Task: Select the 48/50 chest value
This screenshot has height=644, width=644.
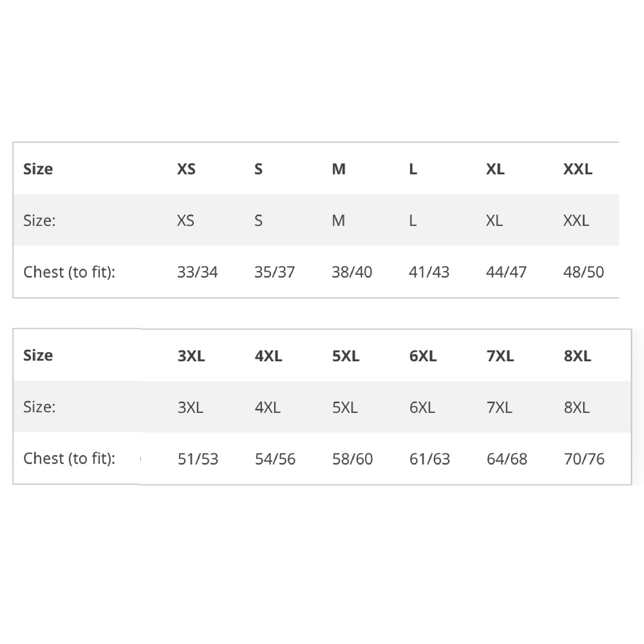Action: click(583, 272)
